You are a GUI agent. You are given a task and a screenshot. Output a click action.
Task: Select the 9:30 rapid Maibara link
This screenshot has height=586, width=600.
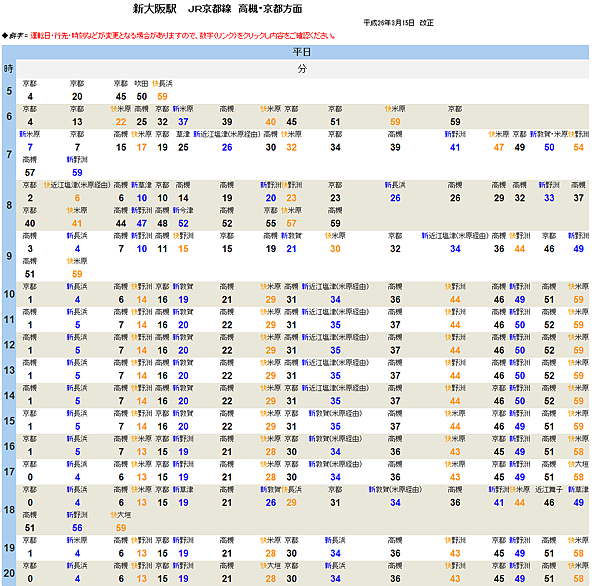[335, 249]
